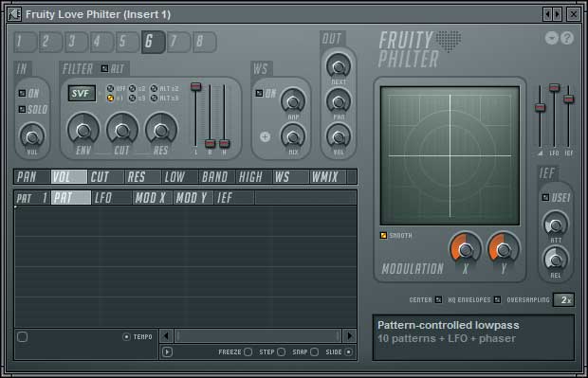Viewport: 588px width, 378px height.
Task: Click the filter RES knob
Action: [x=161, y=130]
